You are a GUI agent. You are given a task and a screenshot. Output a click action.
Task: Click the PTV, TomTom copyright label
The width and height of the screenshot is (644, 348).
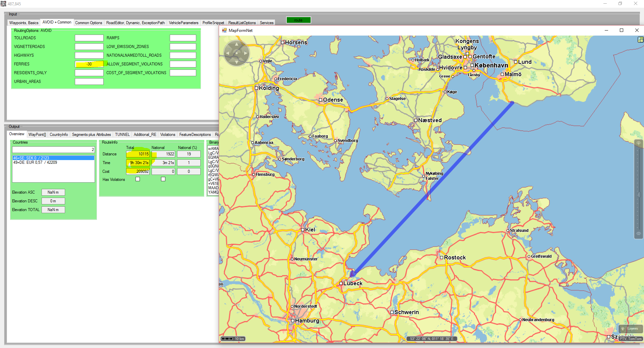630,339
